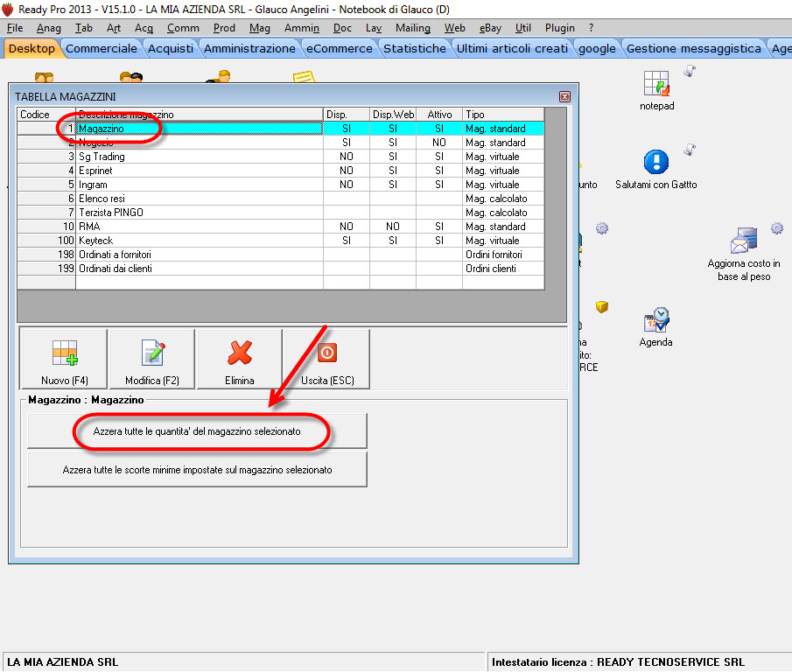Open the Mag menu
Screen dimensions: 792x672
[x=260, y=28]
